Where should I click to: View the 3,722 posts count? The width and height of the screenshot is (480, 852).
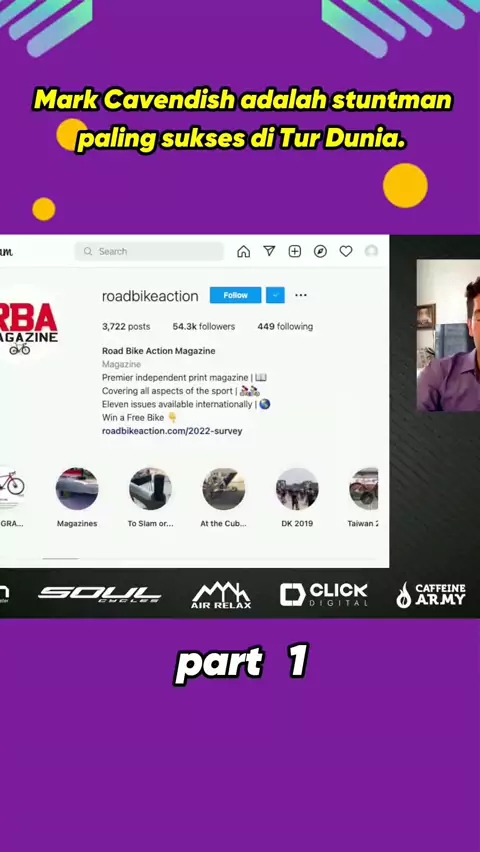pos(126,327)
